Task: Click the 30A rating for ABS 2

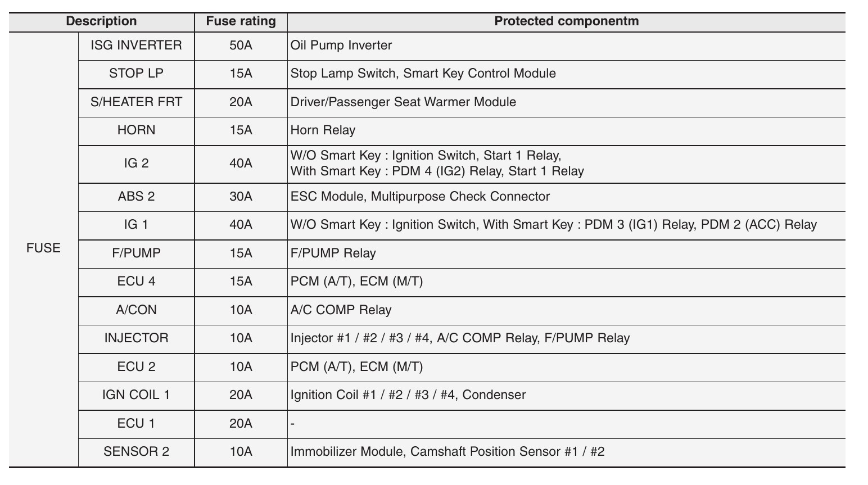Action: 241,197
